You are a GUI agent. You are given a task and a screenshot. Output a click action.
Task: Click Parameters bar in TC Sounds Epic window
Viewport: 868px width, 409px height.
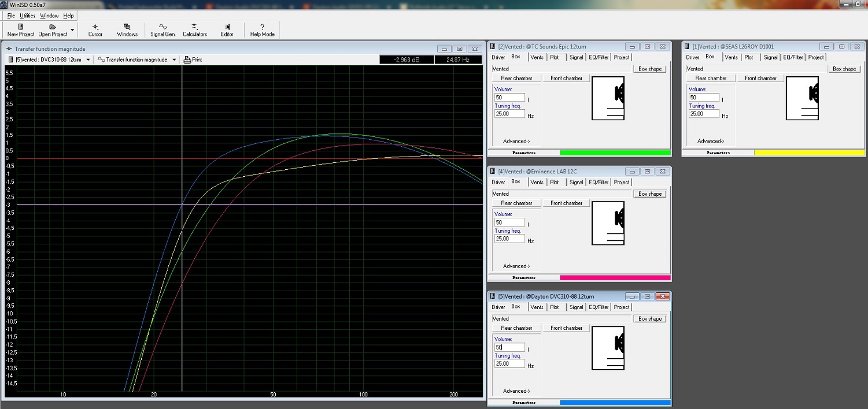(x=524, y=153)
